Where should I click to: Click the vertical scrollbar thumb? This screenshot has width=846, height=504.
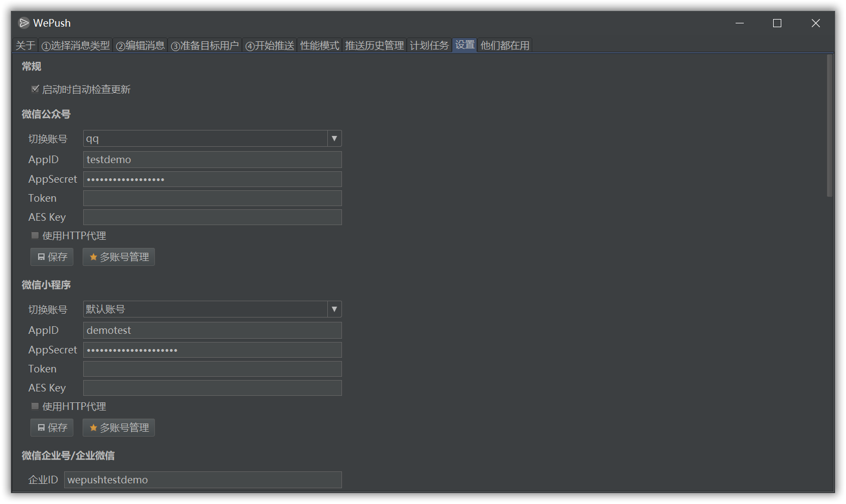pos(830,126)
